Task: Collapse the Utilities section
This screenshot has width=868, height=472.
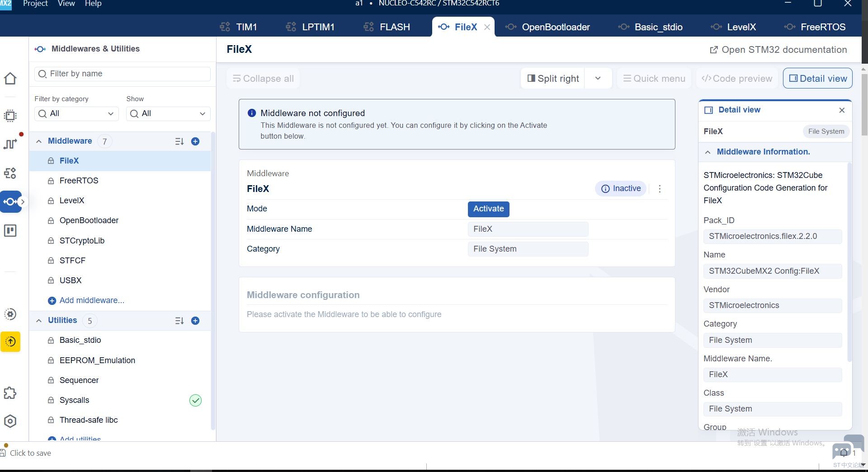Action: (39, 321)
